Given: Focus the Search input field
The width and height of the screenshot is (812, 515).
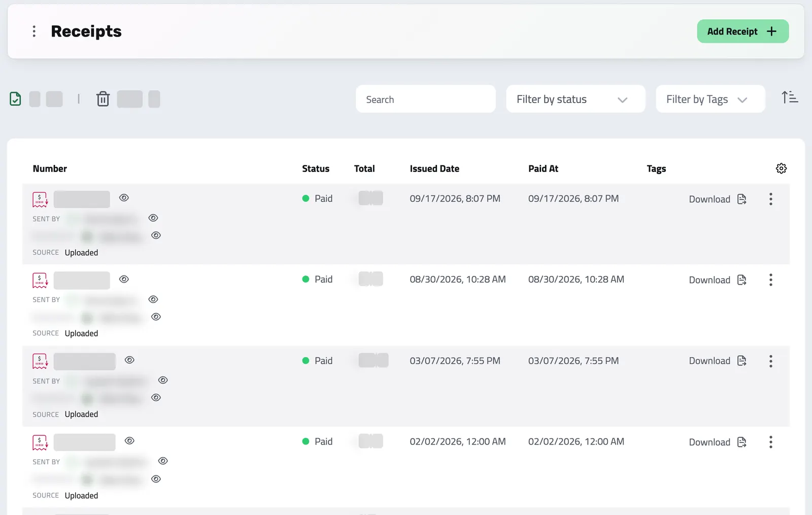Looking at the screenshot, I should [x=425, y=99].
